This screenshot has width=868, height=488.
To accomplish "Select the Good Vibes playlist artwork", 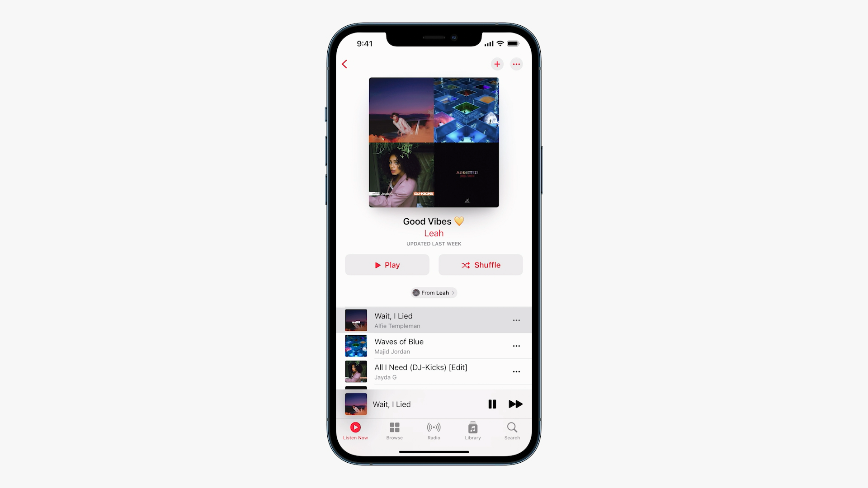I will coord(434,142).
